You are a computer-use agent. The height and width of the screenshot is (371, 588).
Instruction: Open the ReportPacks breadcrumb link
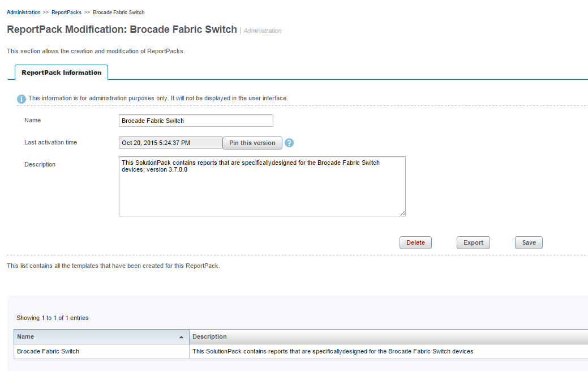coord(66,12)
